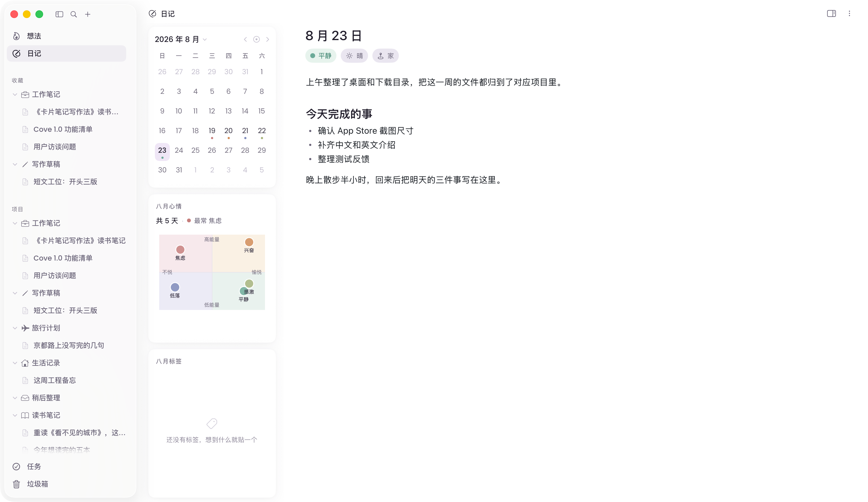This screenshot has height=502, width=868.
Task: Create new note with plus icon
Action: (x=88, y=14)
